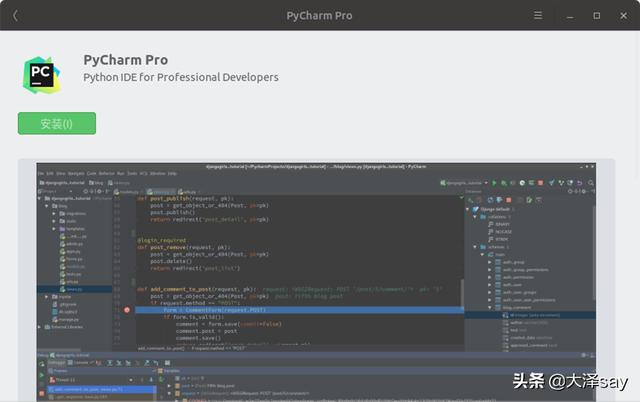This screenshot has width=640, height=402.
Task: Click 'Python IDE for Professional Developers' subtitle
Action: tap(181, 77)
